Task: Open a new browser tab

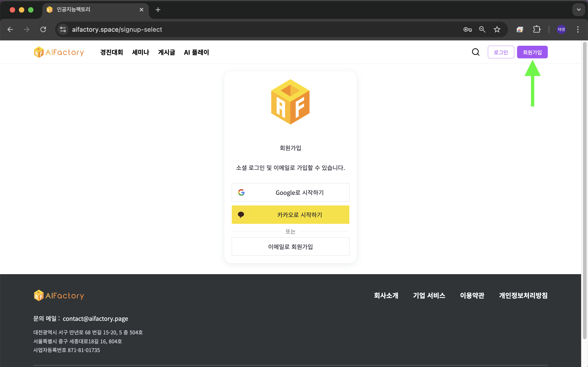Action: click(x=158, y=10)
